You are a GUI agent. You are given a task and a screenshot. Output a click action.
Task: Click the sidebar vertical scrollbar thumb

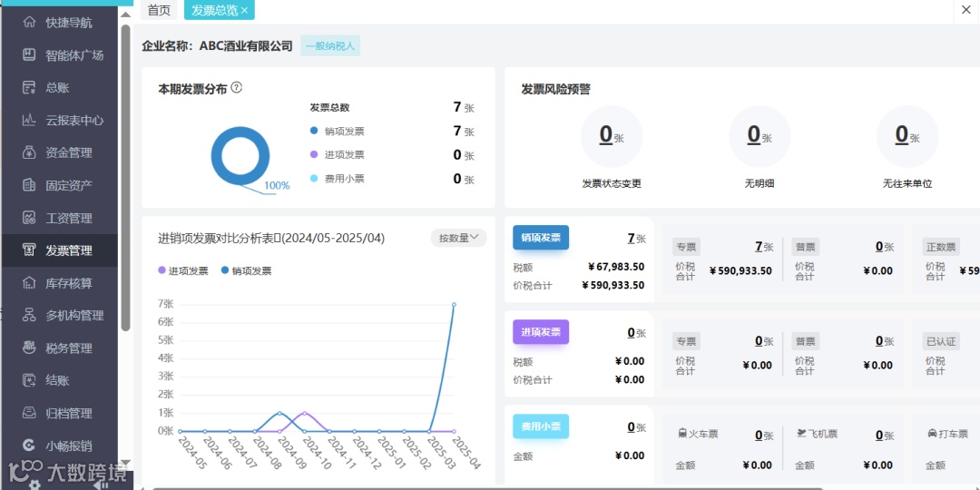(125, 177)
